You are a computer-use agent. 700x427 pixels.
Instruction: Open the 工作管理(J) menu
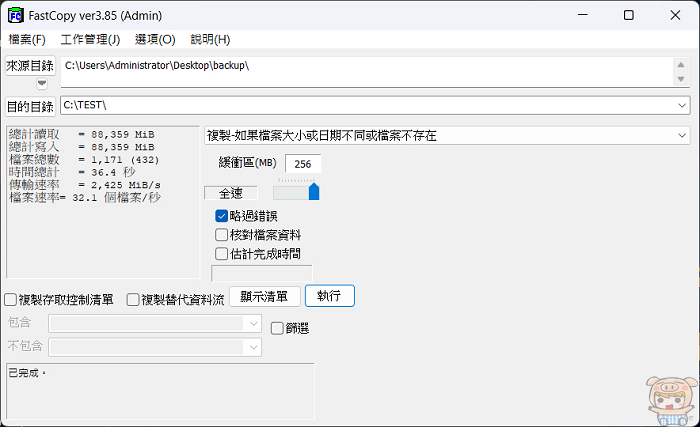coord(90,40)
